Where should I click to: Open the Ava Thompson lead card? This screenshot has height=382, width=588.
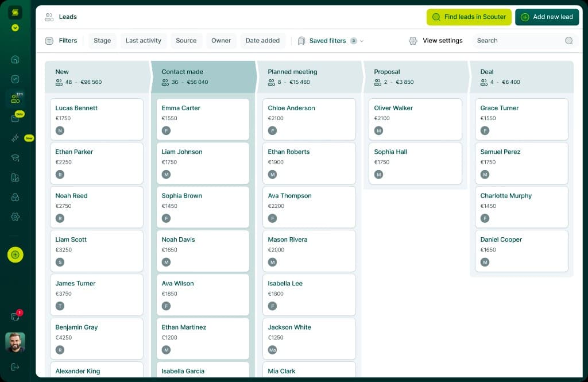click(x=309, y=207)
